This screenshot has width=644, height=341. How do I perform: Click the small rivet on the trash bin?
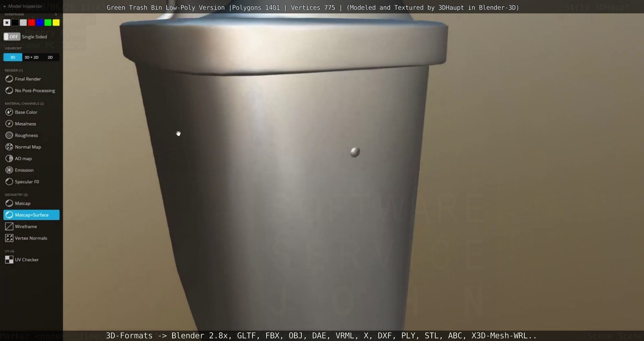[x=355, y=152]
